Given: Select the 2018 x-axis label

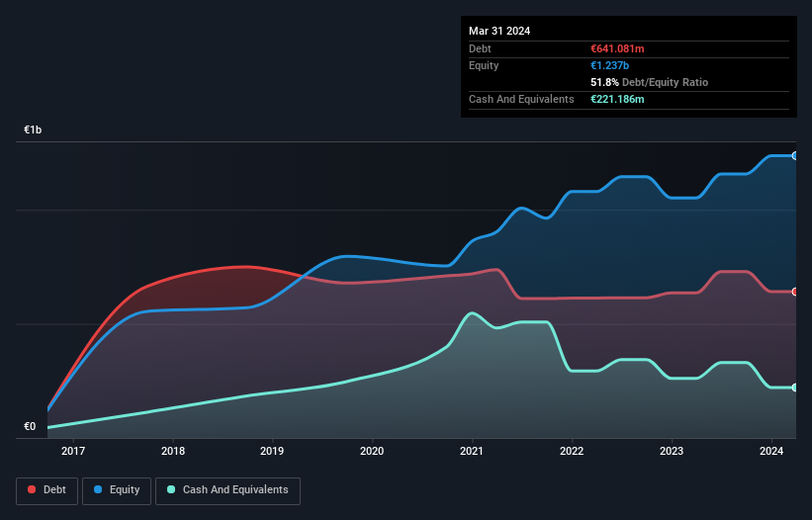Looking at the screenshot, I should [173, 451].
